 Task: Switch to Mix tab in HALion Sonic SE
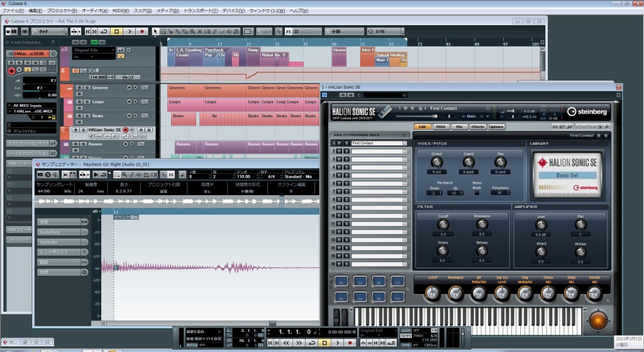[459, 127]
